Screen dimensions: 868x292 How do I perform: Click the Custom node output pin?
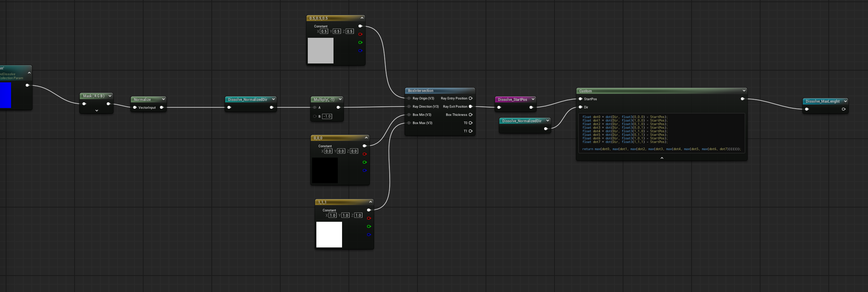[x=743, y=99]
